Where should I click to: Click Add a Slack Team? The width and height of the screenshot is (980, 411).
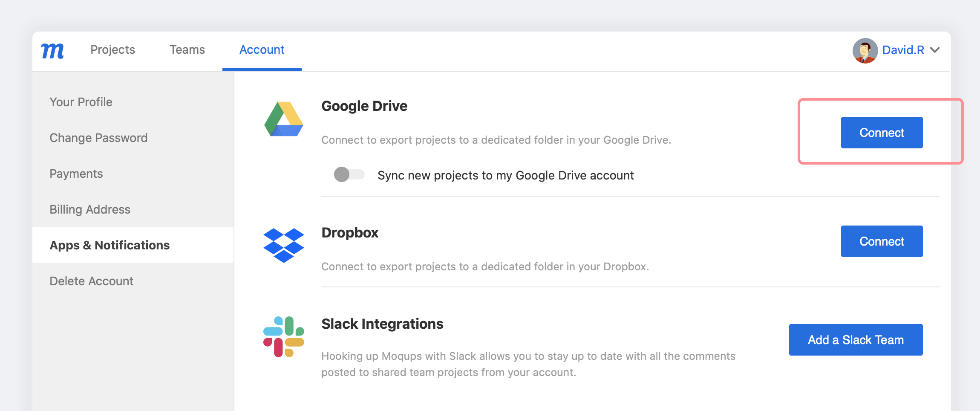(x=855, y=339)
